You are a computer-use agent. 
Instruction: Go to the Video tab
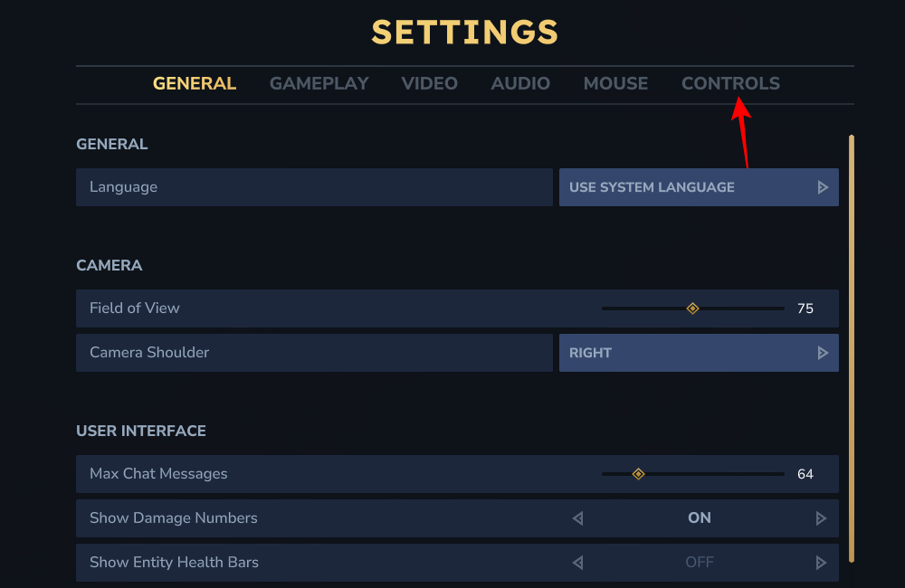click(430, 84)
